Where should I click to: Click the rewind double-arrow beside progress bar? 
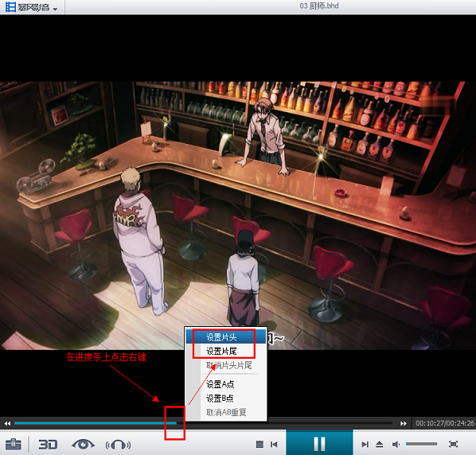pos(7,423)
